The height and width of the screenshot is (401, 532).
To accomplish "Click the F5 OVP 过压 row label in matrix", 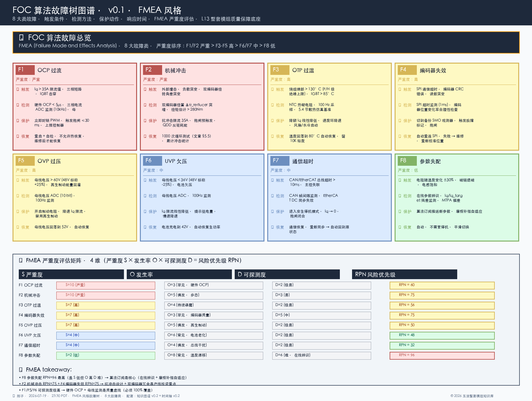I will [30, 325].
